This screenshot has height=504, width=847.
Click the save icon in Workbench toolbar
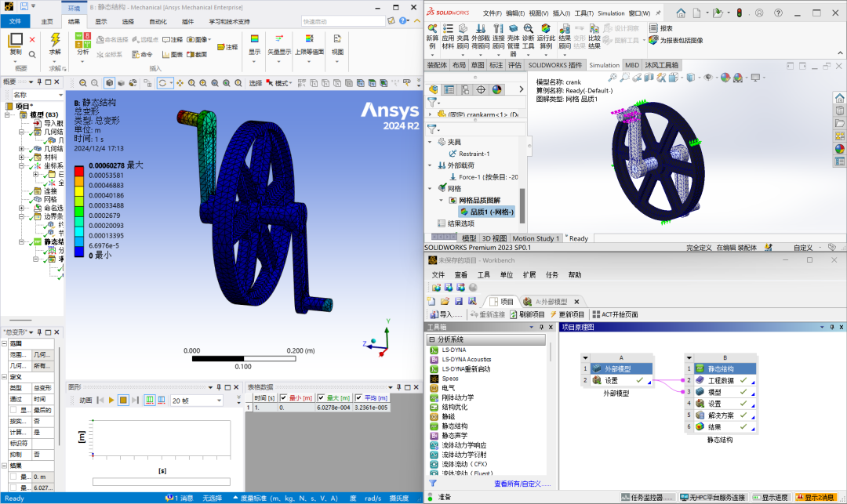[x=459, y=301]
